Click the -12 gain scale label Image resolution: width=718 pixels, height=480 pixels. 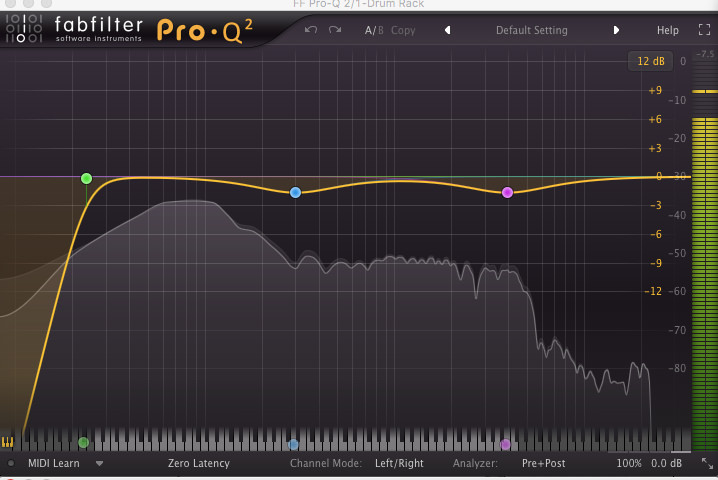coord(653,291)
